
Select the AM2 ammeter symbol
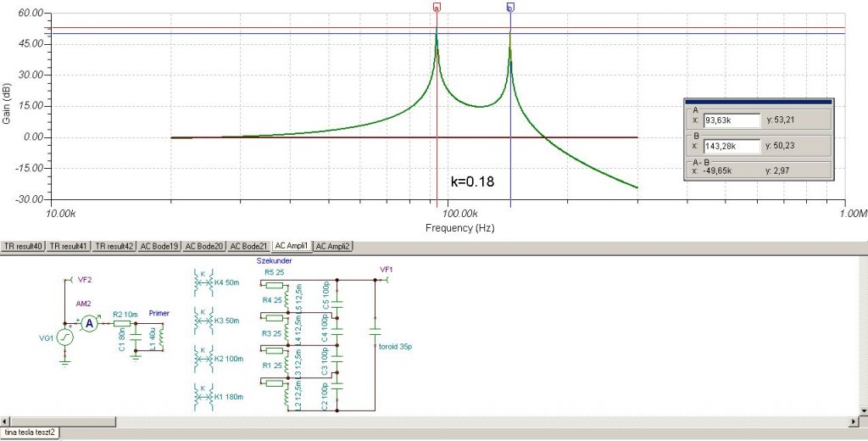90,323
